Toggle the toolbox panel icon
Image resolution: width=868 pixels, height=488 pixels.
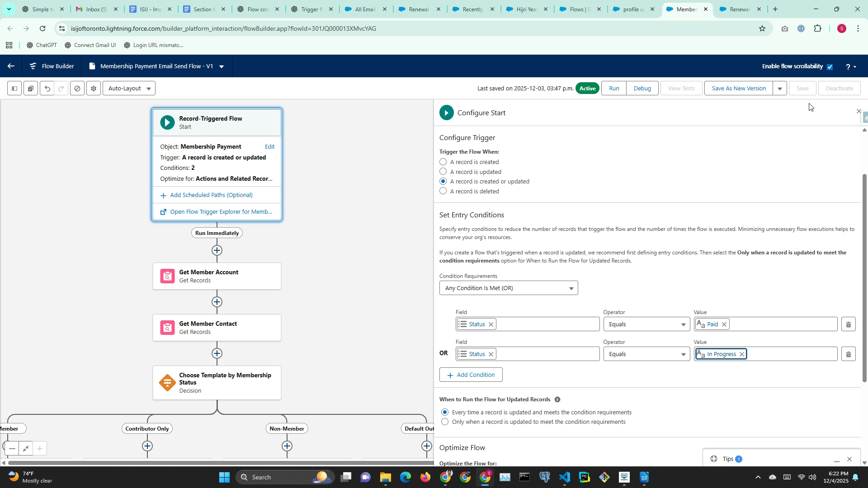(x=14, y=89)
